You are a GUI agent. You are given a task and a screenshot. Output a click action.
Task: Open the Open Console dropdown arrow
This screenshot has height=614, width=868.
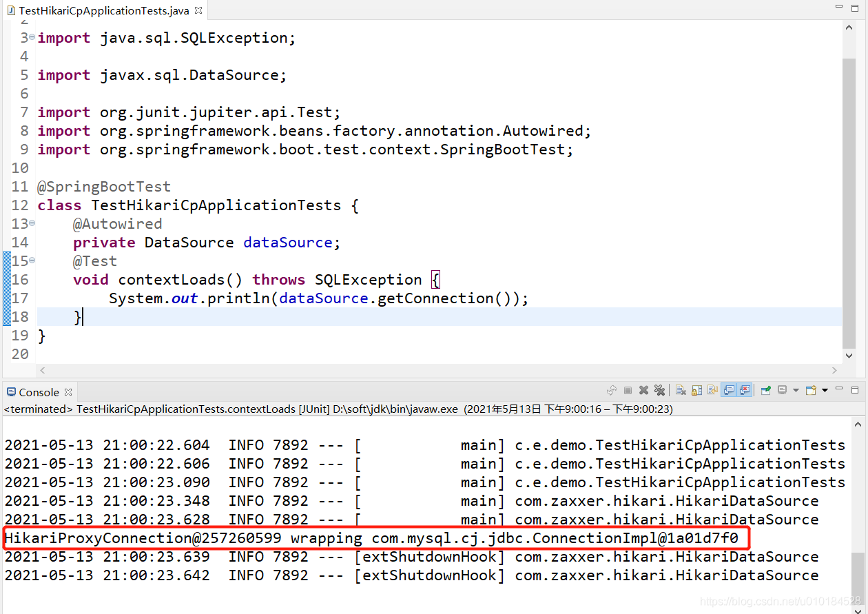click(x=825, y=391)
